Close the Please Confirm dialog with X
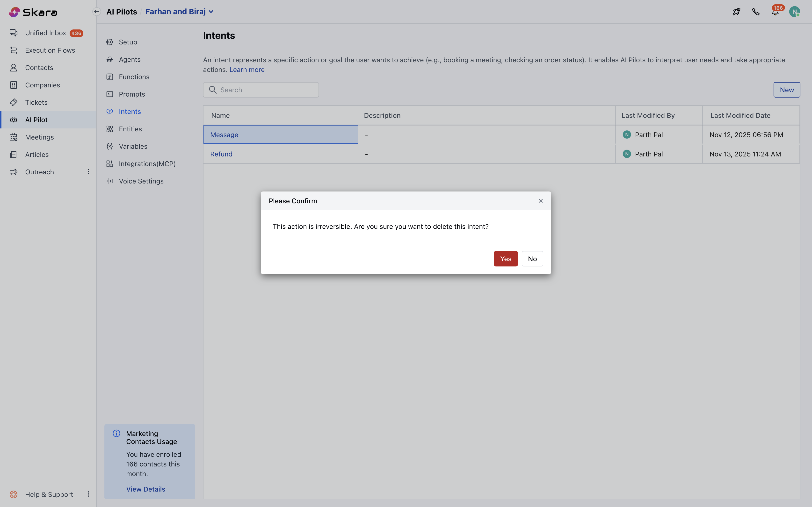 point(541,201)
